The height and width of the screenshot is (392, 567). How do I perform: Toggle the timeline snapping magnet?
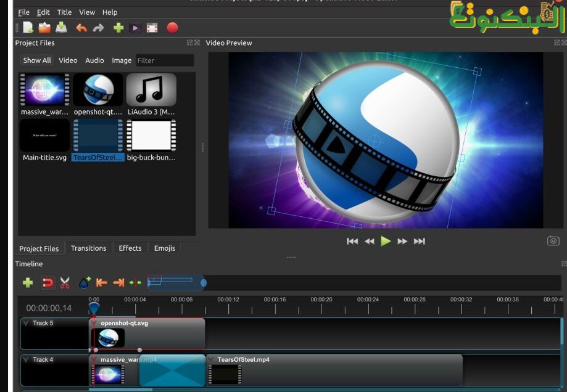pos(47,283)
